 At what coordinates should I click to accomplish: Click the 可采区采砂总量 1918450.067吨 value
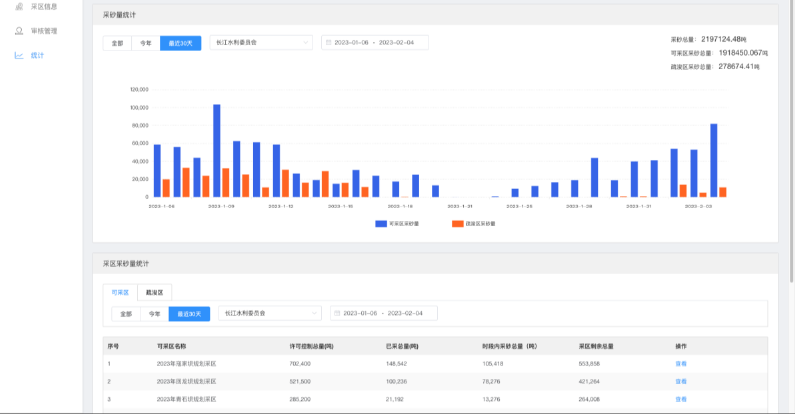click(743, 53)
